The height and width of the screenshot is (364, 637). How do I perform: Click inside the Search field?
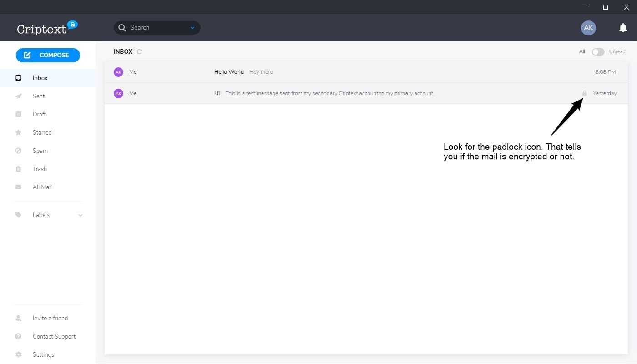[157, 28]
